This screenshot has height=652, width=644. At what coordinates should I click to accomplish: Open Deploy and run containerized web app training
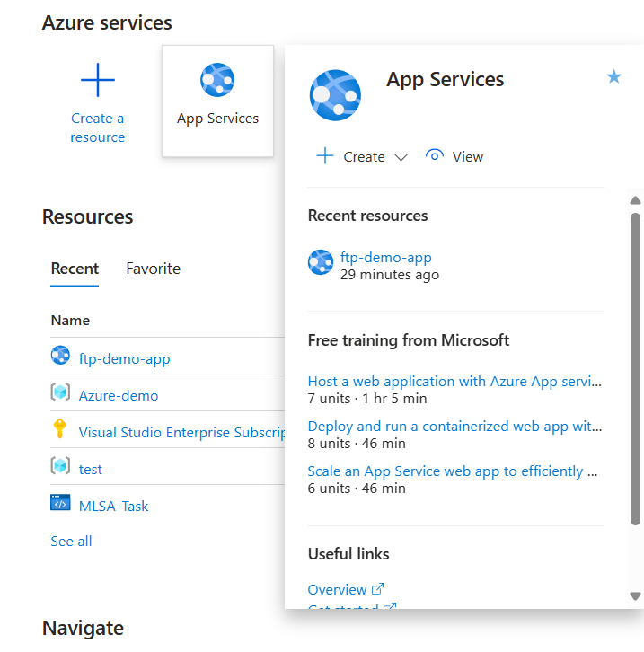(x=454, y=427)
